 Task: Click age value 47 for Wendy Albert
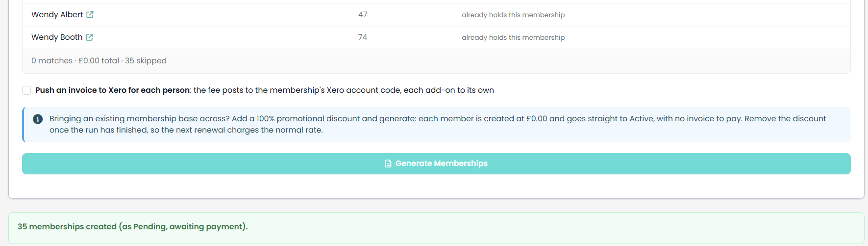coord(363,15)
